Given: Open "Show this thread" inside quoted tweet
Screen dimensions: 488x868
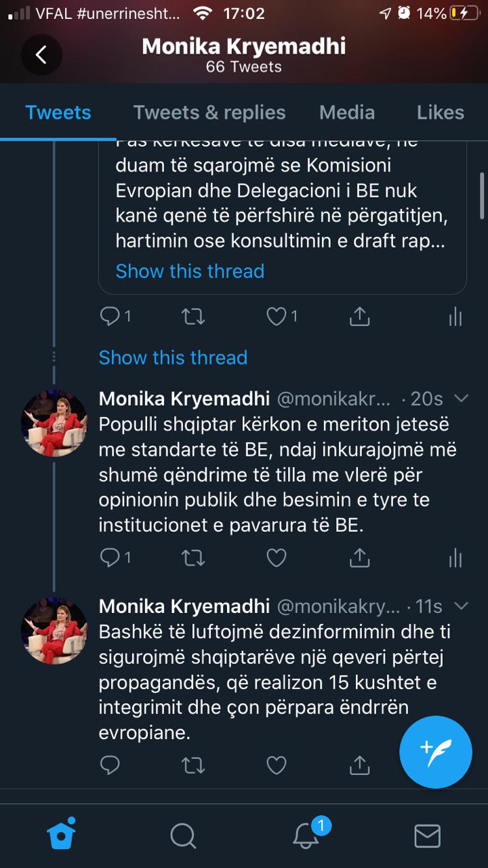Looking at the screenshot, I should [190, 271].
